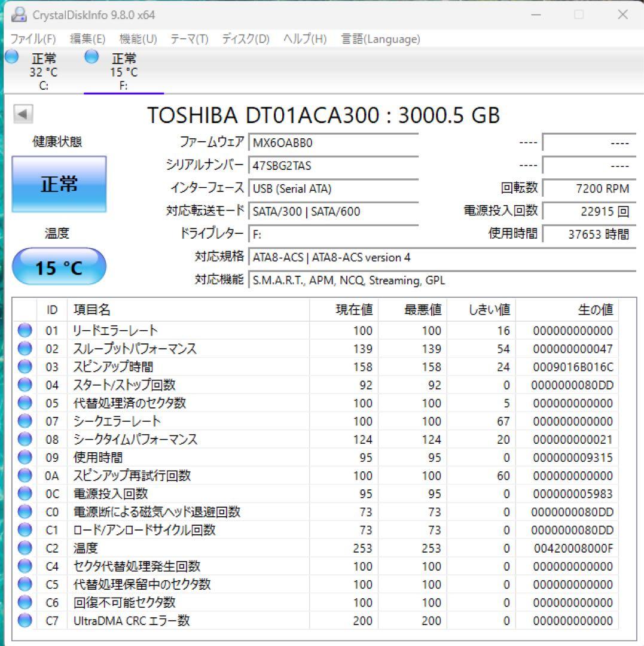Click the previous disk arrow button

coord(23,114)
